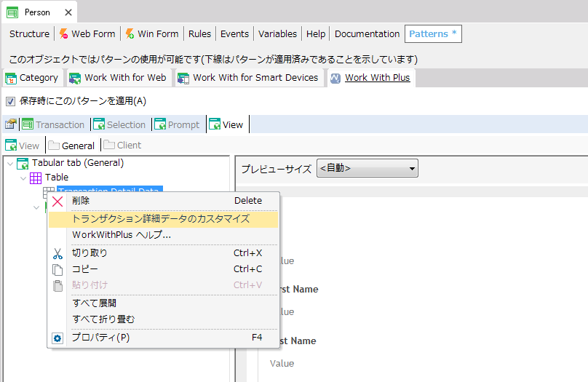
Task: Select the Table tree item
Action: (x=57, y=177)
